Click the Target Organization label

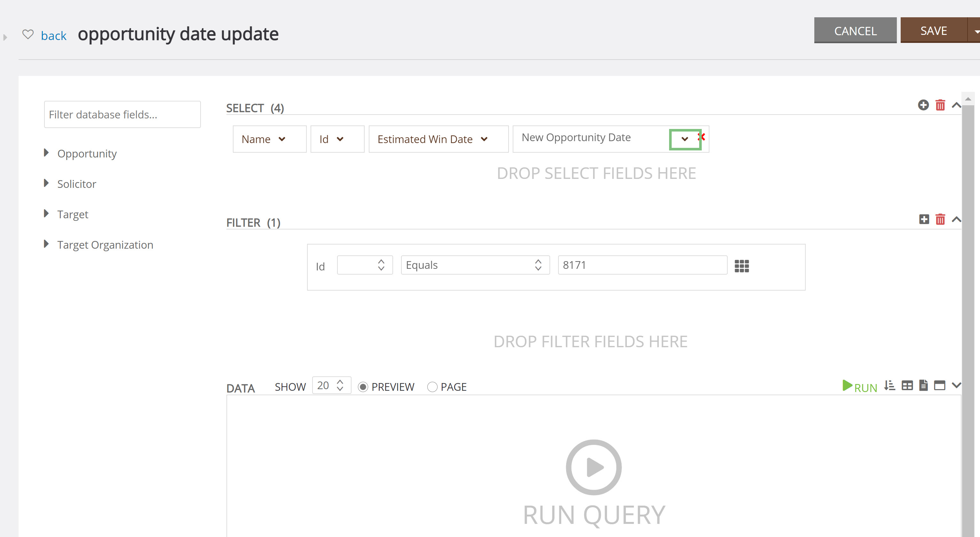pyautogui.click(x=105, y=245)
